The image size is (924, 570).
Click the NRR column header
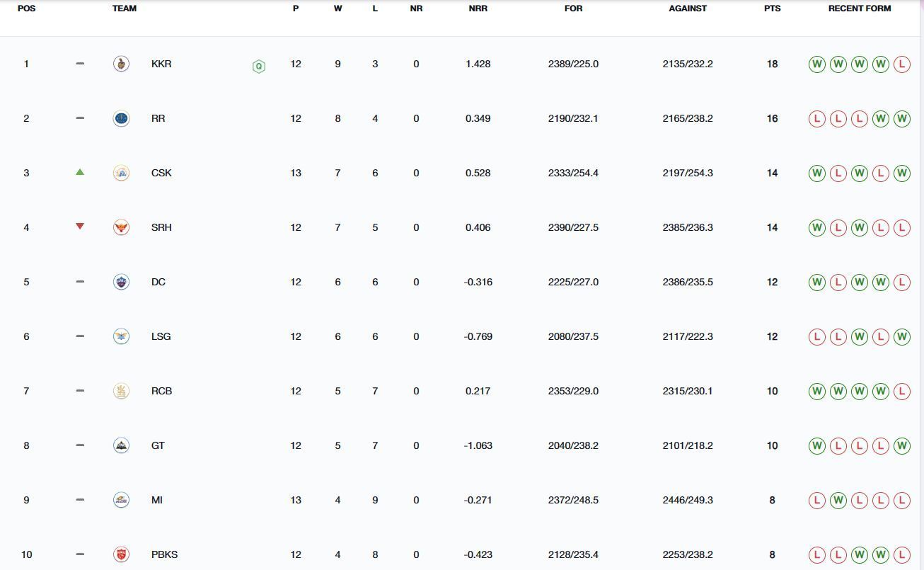coord(478,8)
